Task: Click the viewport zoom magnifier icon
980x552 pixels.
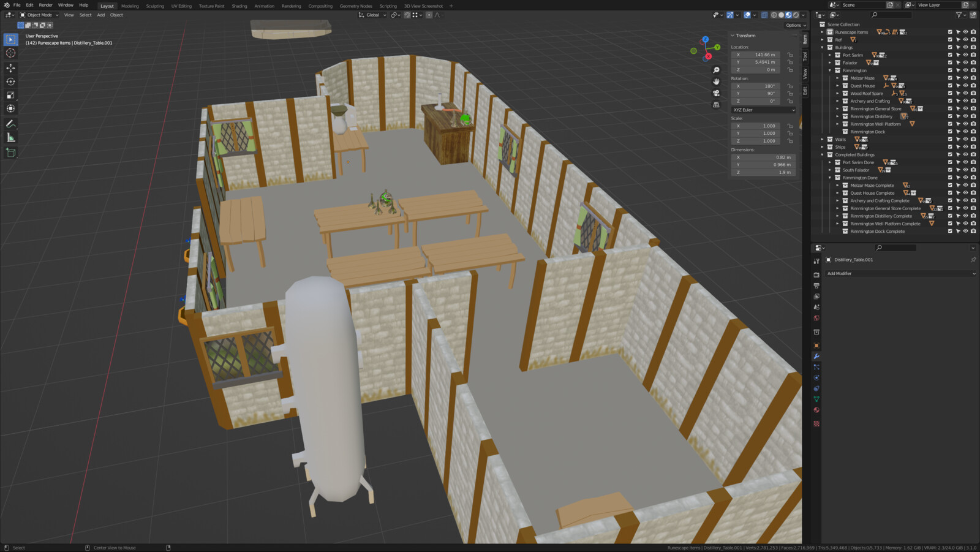Action: [x=716, y=70]
